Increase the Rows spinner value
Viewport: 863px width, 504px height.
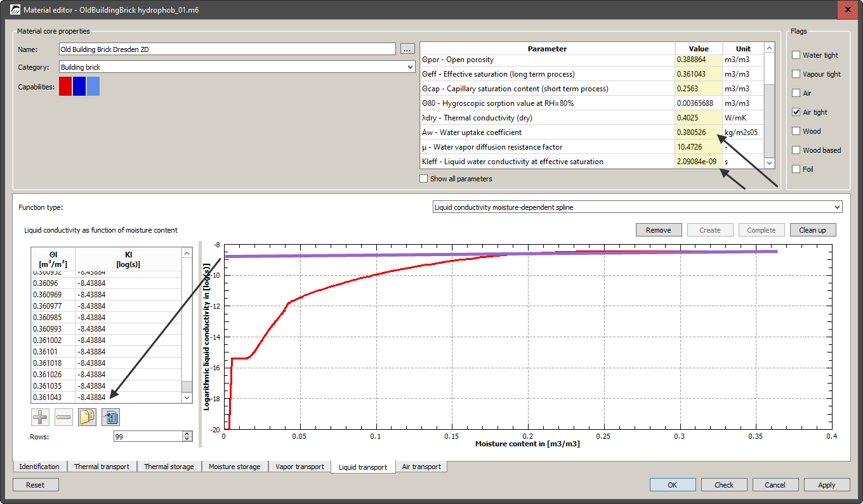tap(187, 434)
